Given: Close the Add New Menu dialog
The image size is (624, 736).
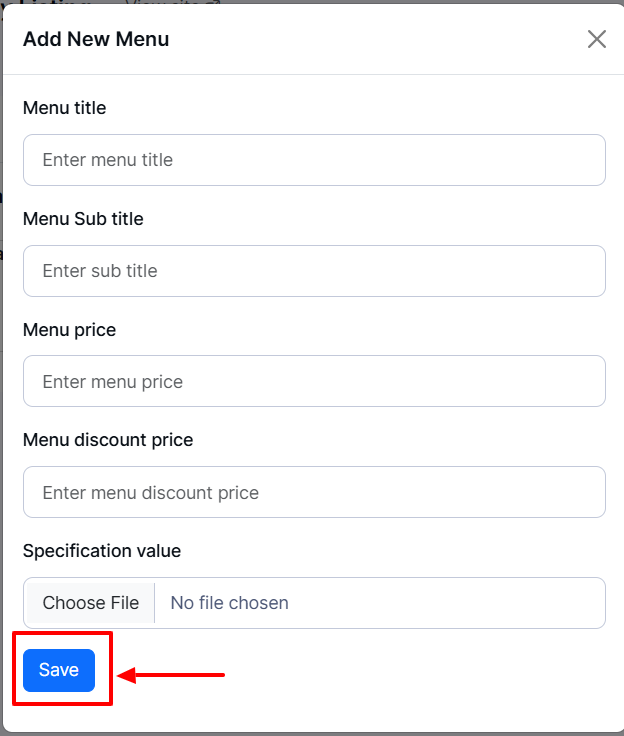Looking at the screenshot, I should click(x=597, y=39).
